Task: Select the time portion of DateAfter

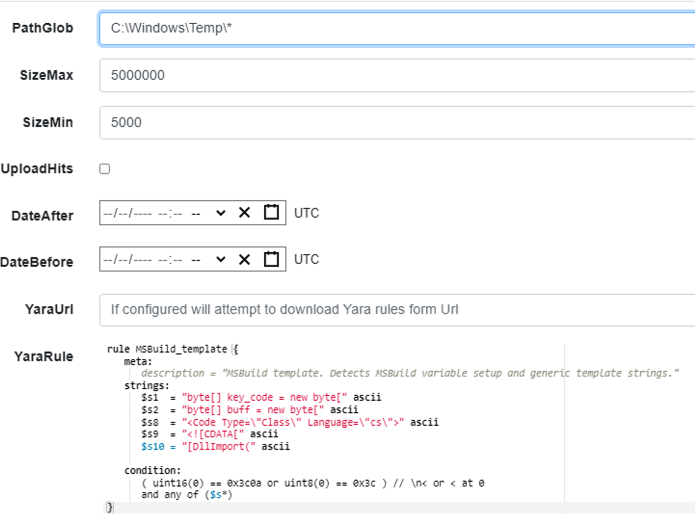Action: pyautogui.click(x=171, y=213)
